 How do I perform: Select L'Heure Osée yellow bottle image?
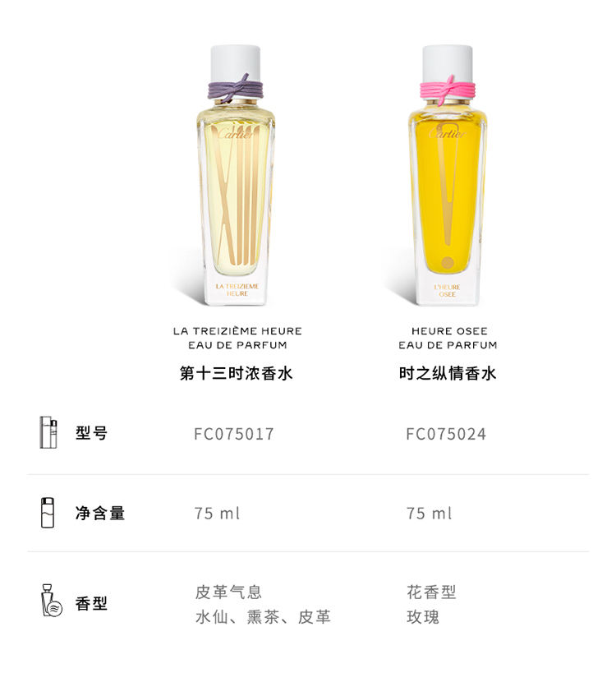point(448,175)
